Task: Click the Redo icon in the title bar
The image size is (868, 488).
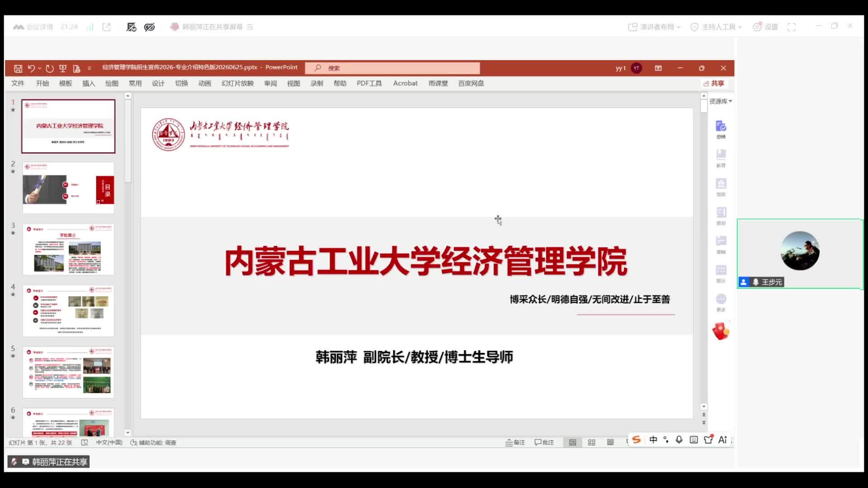Action: click(50, 68)
